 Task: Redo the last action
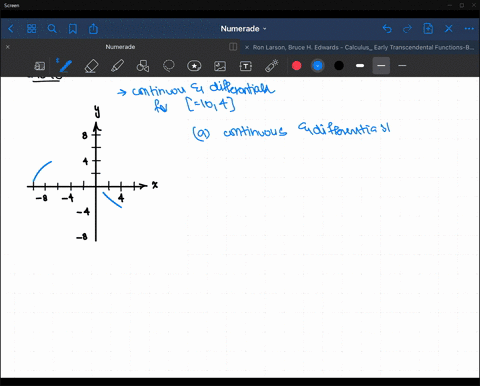tap(407, 29)
